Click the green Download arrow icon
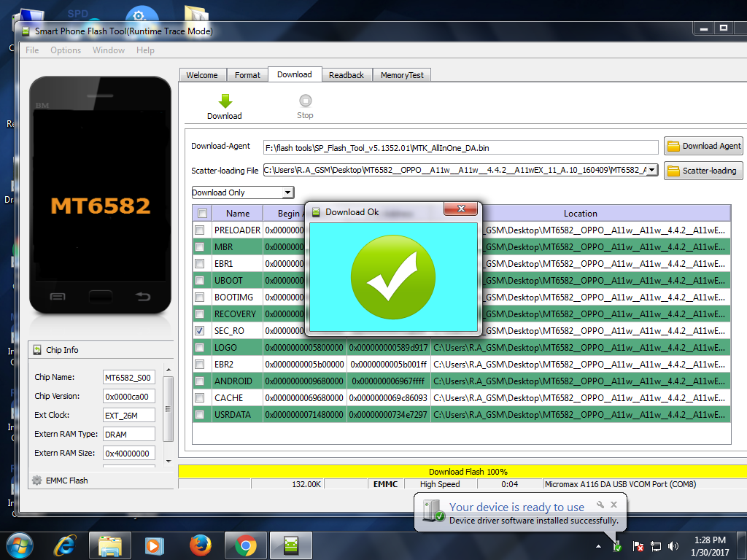The image size is (747, 560). [225, 101]
